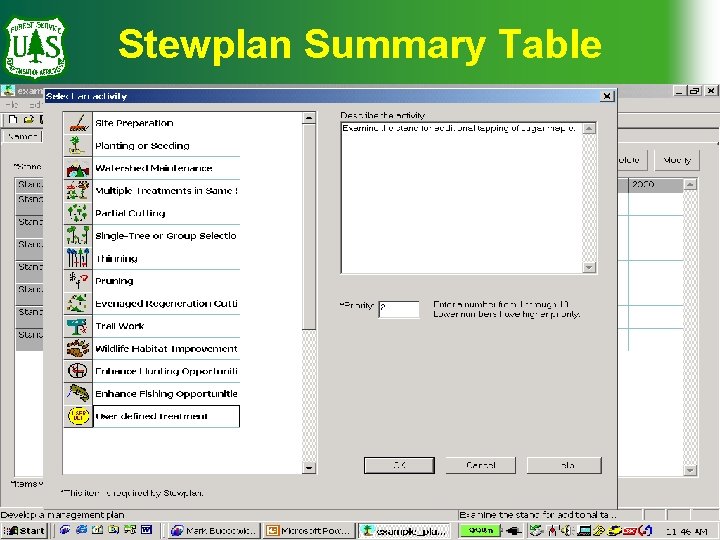
Task: Click the description box's scroll-down arrow
Action: click(x=589, y=267)
